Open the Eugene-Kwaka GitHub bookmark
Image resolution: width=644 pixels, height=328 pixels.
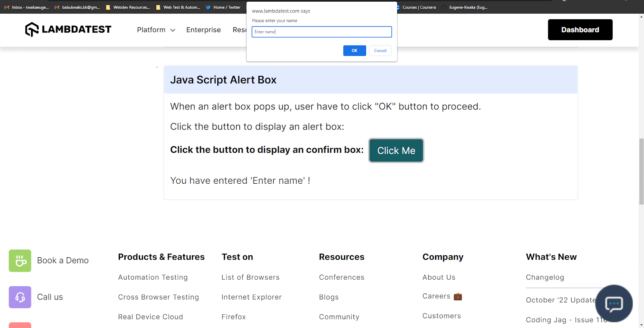pyautogui.click(x=465, y=7)
